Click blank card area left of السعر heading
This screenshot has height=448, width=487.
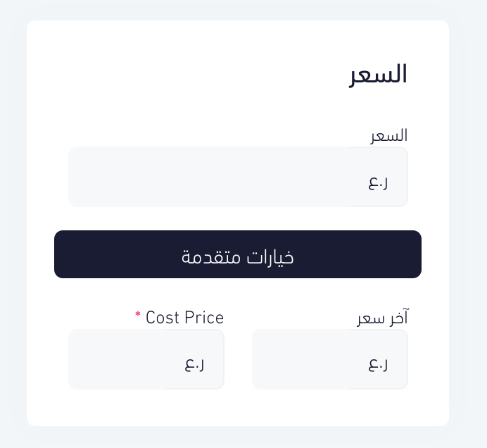tap(186, 75)
